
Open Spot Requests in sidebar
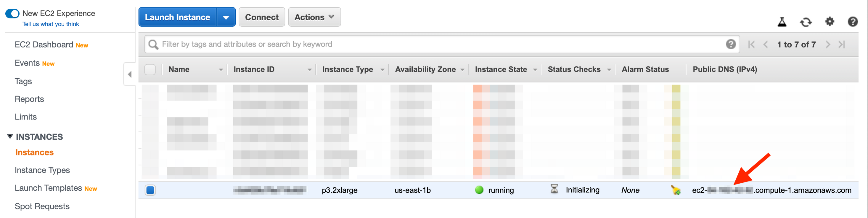coord(42,206)
